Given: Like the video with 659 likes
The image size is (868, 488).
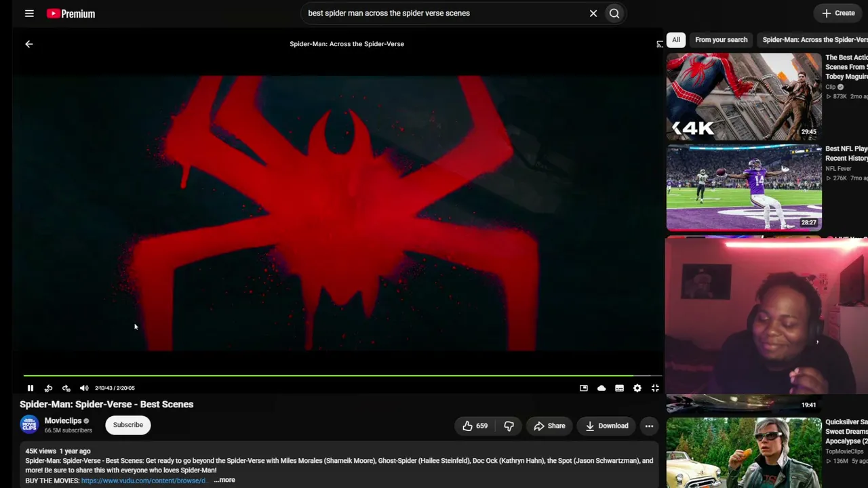Looking at the screenshot, I should [475, 426].
